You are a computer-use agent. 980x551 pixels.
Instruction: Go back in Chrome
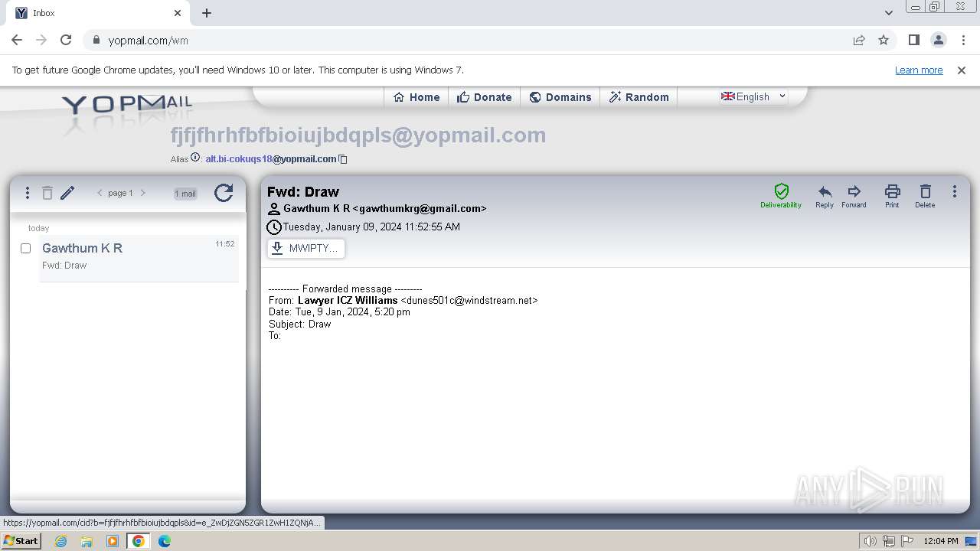pos(17,40)
